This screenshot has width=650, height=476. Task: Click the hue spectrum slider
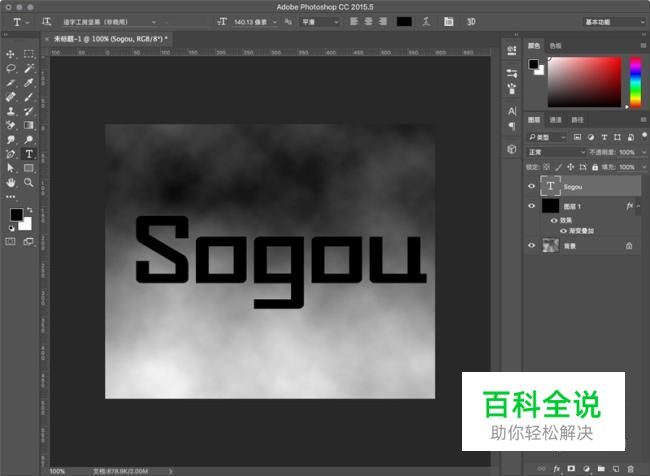pos(635,82)
